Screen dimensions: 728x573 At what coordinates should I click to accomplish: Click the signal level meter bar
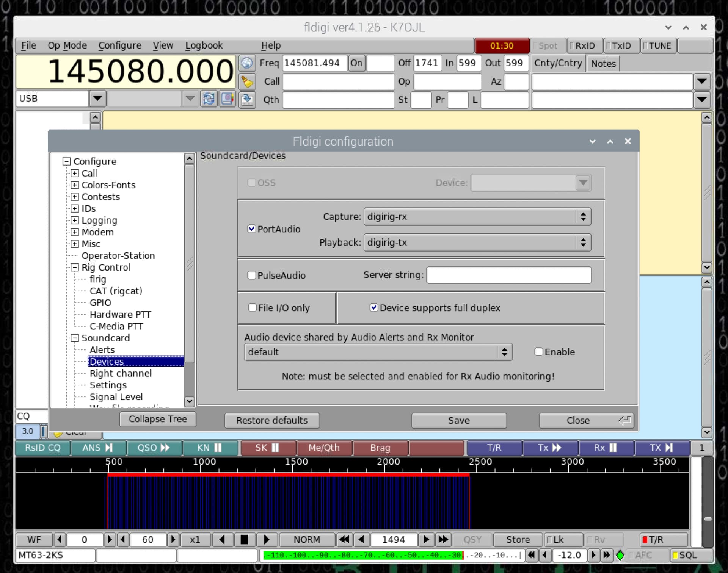pos(392,555)
